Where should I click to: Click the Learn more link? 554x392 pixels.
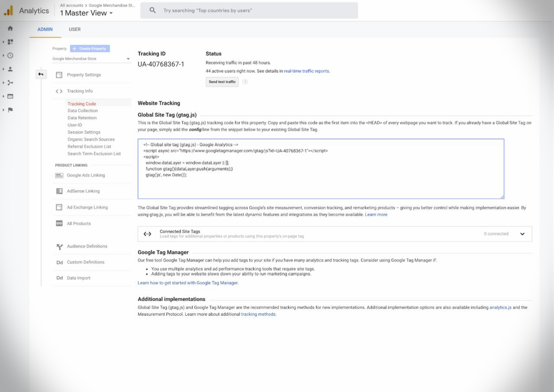click(x=376, y=215)
